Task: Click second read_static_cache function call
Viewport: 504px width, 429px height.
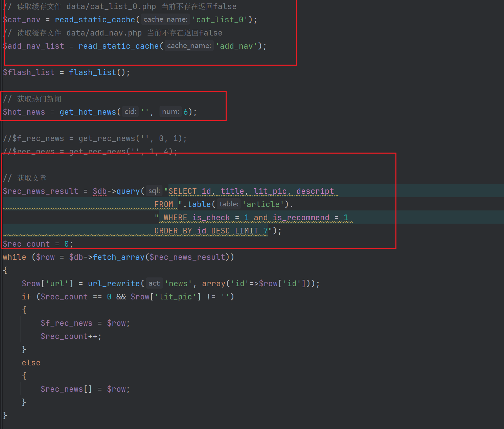Action: click(x=118, y=46)
